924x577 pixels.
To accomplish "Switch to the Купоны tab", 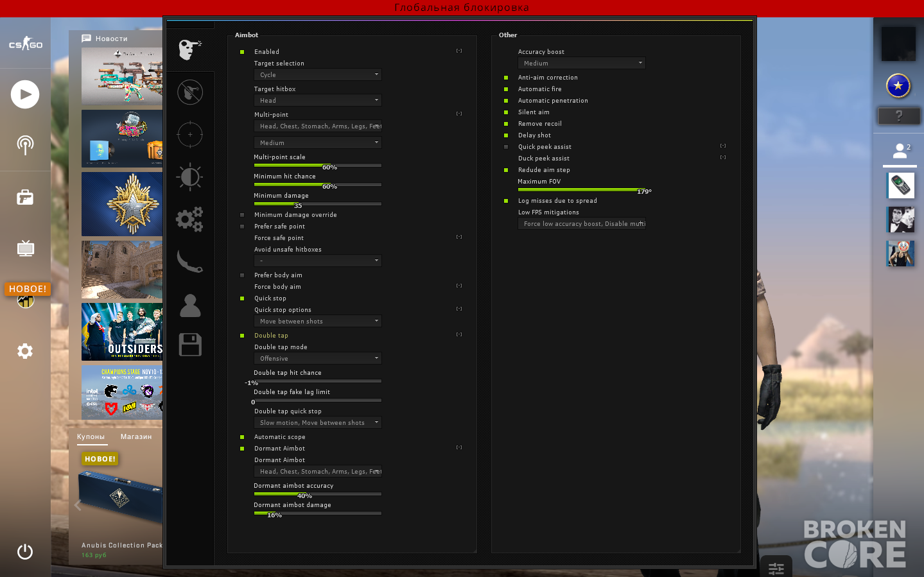I will [91, 437].
